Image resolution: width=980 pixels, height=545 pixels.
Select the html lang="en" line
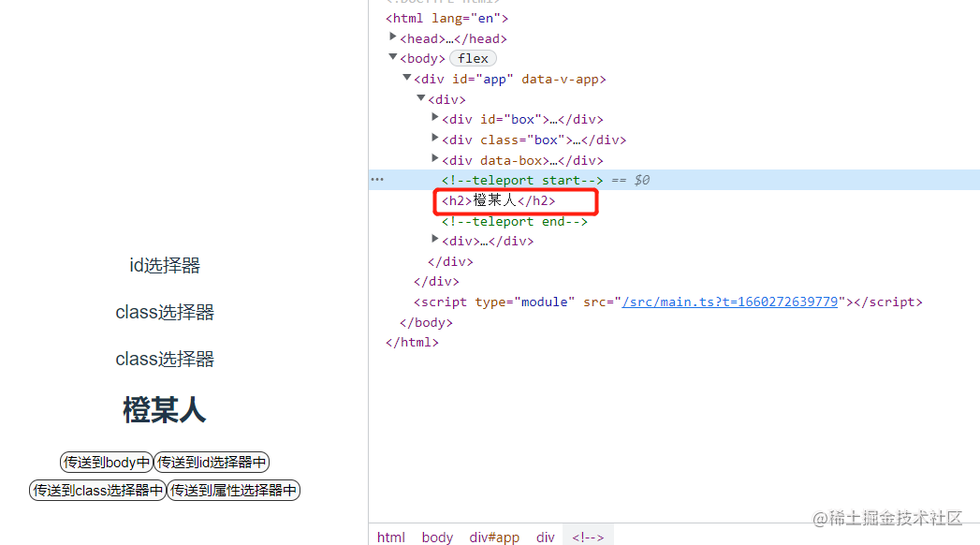(446, 18)
